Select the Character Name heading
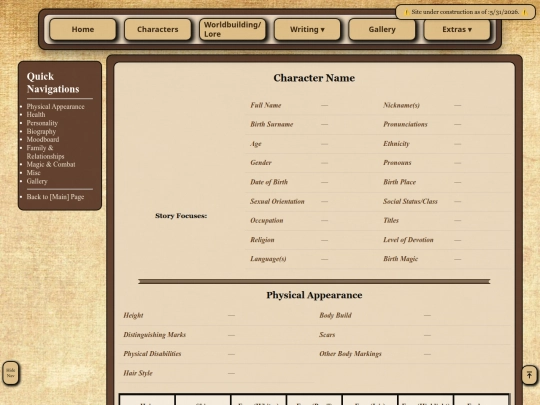 point(314,78)
